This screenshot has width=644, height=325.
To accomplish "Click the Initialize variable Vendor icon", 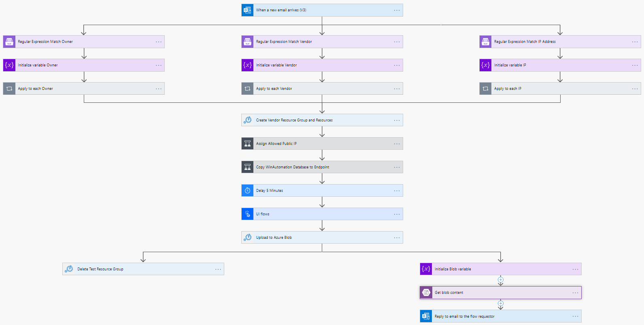I will pyautogui.click(x=247, y=65).
